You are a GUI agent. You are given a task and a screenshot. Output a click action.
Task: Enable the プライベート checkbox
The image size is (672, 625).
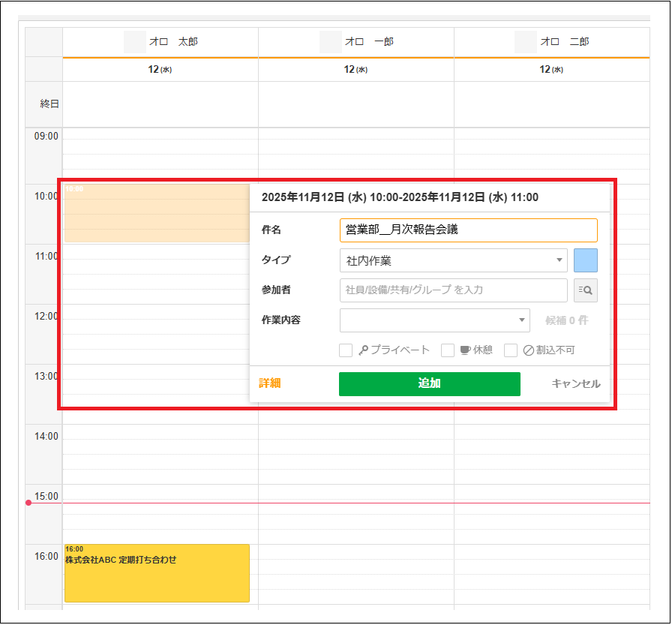(346, 350)
